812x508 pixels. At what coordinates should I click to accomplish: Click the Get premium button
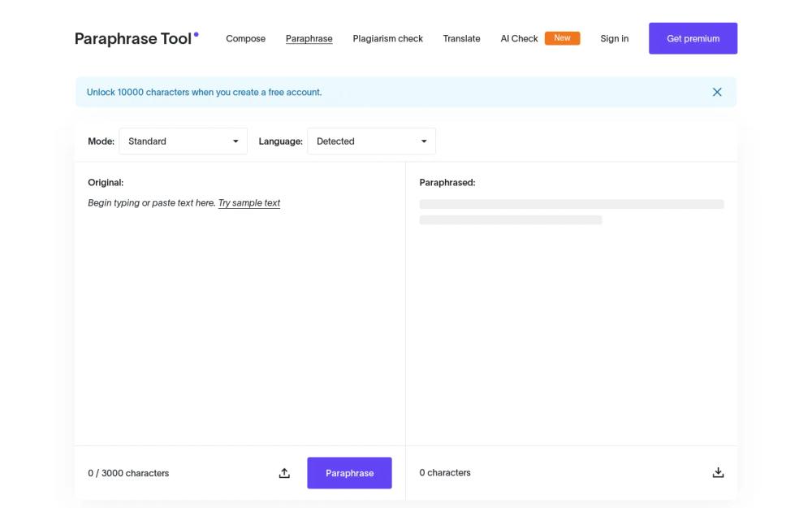click(x=693, y=38)
